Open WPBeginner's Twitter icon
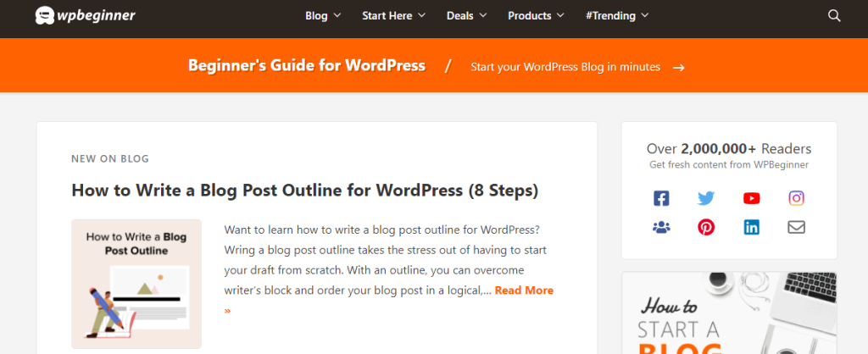 706,198
